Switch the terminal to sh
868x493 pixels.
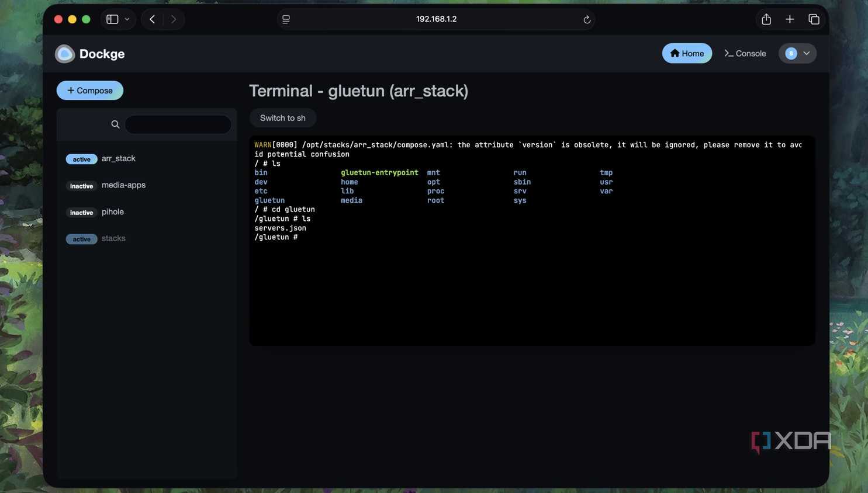click(x=283, y=118)
